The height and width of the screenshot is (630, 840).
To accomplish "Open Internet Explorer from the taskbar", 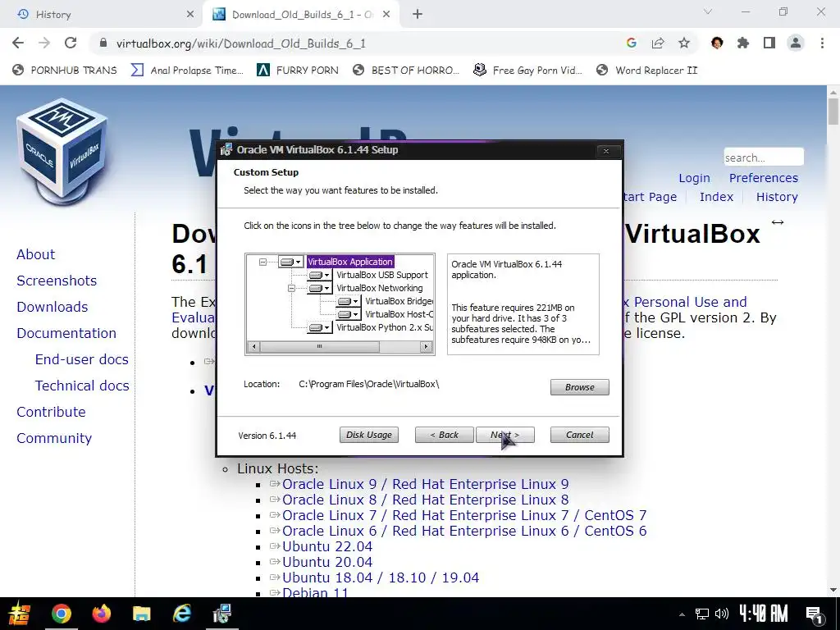I will coord(181,614).
